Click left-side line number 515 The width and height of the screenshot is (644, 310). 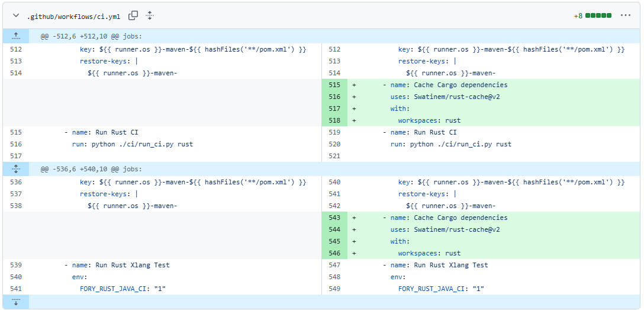point(16,132)
